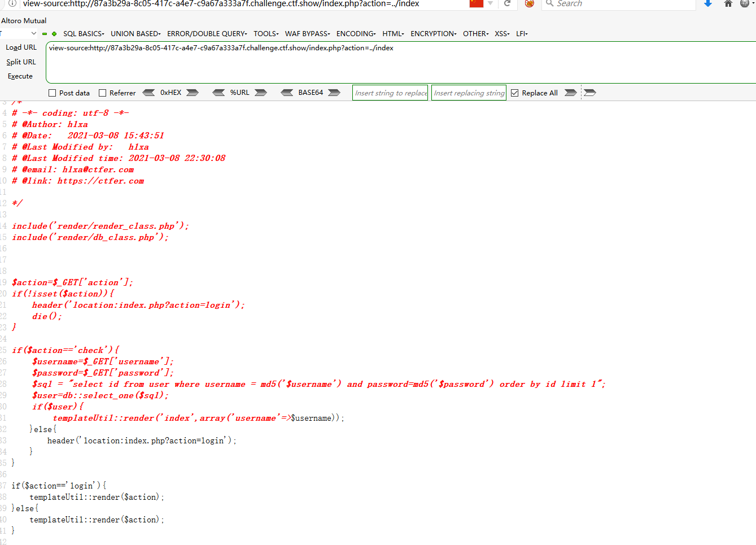
Task: Click the orange FoxyProxy icon in the toolbar
Action: pos(529,4)
